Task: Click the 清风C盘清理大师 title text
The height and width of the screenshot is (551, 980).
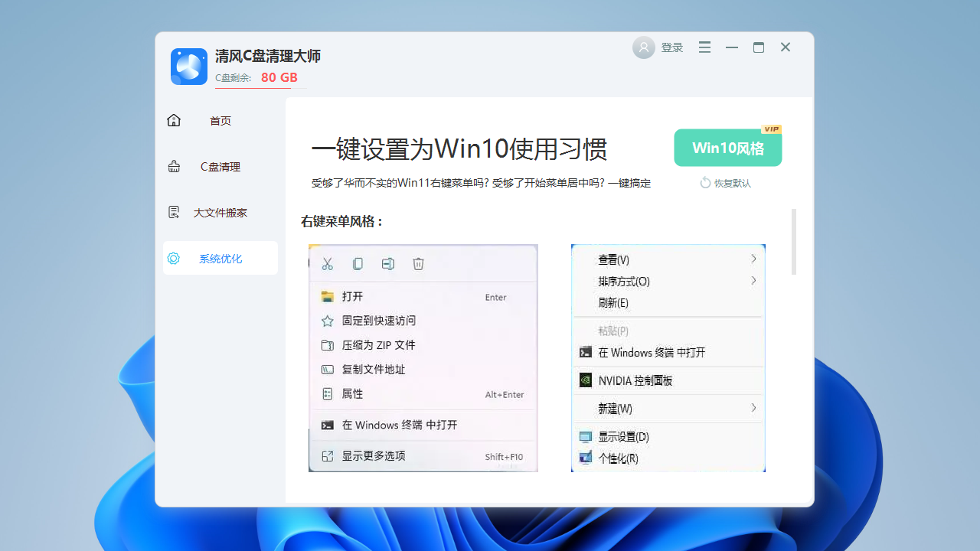Action: pyautogui.click(x=268, y=56)
